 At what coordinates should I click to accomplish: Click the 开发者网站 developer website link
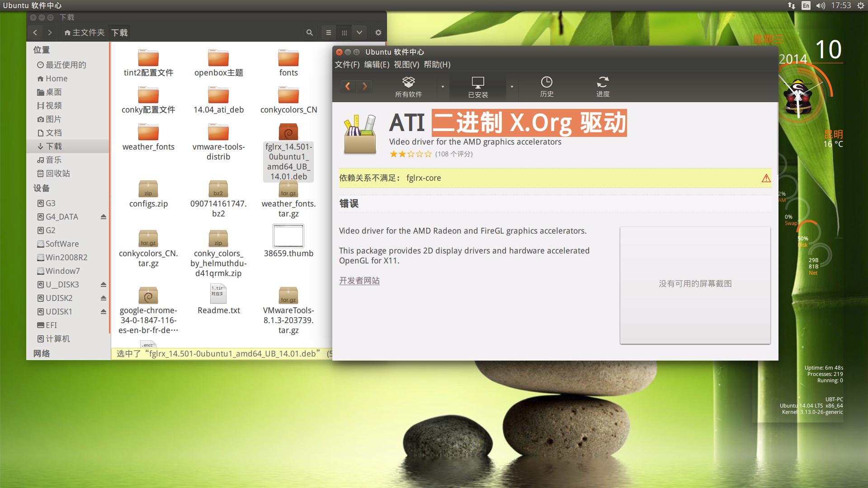coord(359,281)
